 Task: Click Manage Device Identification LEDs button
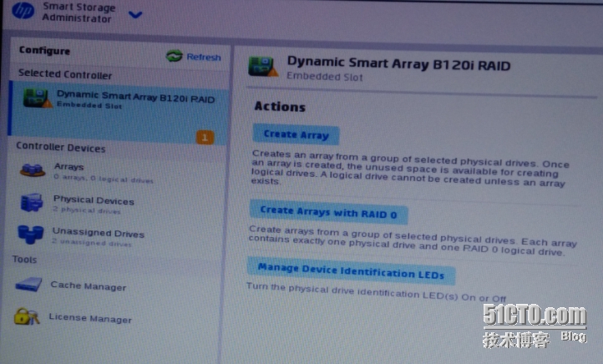[351, 271]
